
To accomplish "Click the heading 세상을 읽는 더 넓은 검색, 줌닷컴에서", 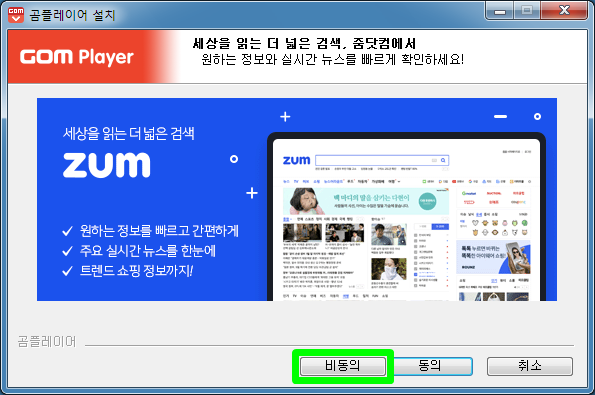I will 304,43.
